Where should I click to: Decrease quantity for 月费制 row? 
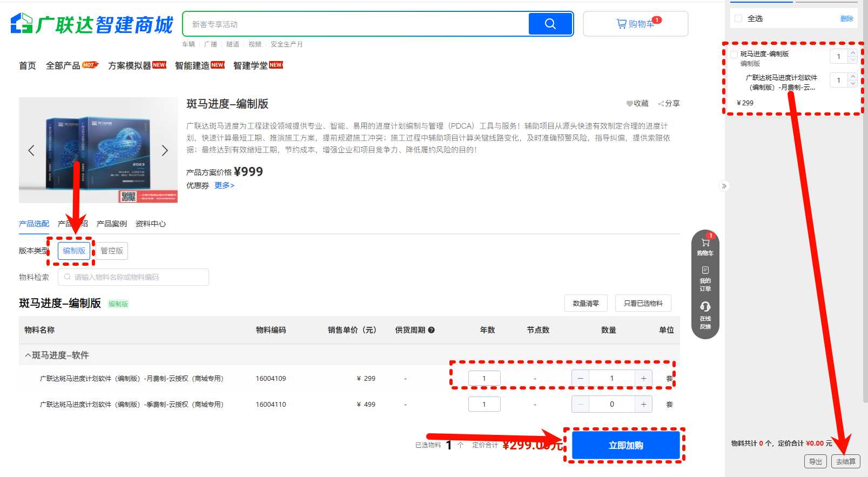pyautogui.click(x=580, y=378)
